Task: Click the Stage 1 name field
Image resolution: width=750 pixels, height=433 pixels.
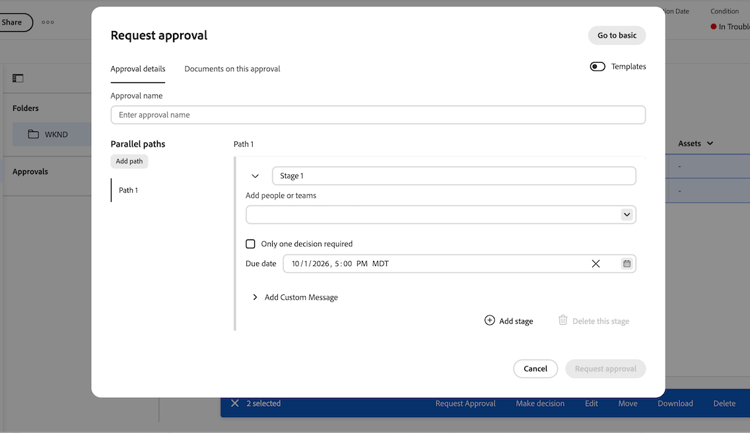Action: (454, 176)
